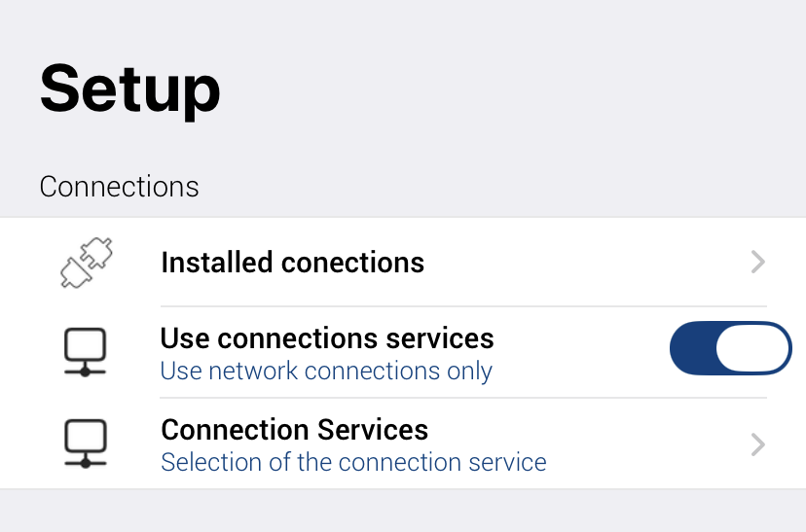
Task: Click 'Selection of the connection service' subtitle
Action: coord(353,462)
